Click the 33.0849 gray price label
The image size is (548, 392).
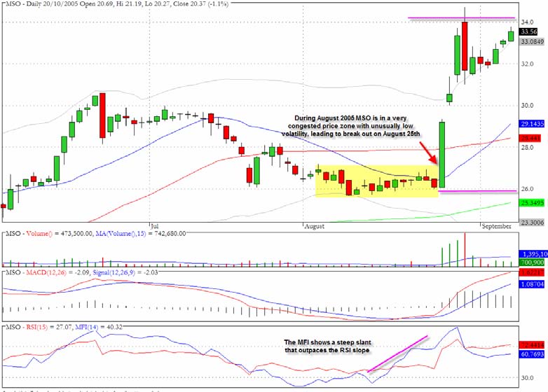coord(533,42)
